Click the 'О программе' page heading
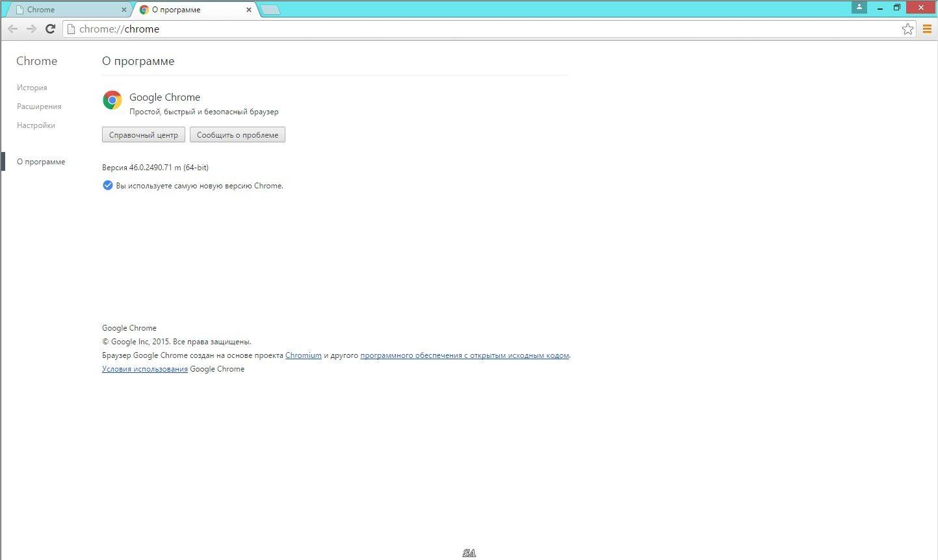The height and width of the screenshot is (560, 938). tap(138, 61)
